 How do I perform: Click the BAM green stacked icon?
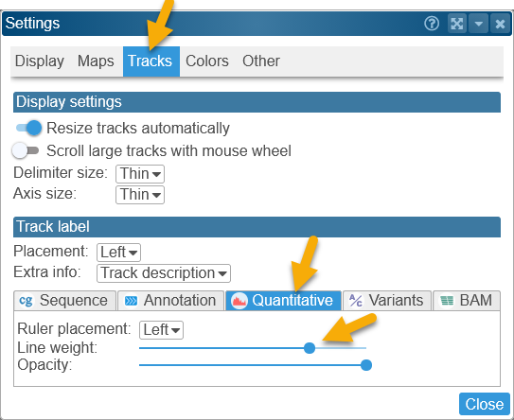(447, 301)
